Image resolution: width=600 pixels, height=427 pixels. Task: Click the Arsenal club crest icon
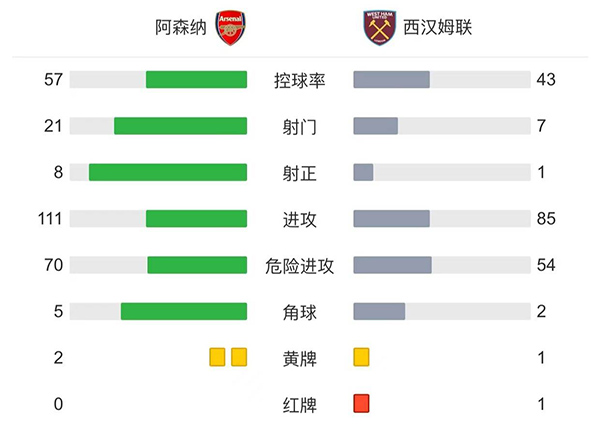230,29
